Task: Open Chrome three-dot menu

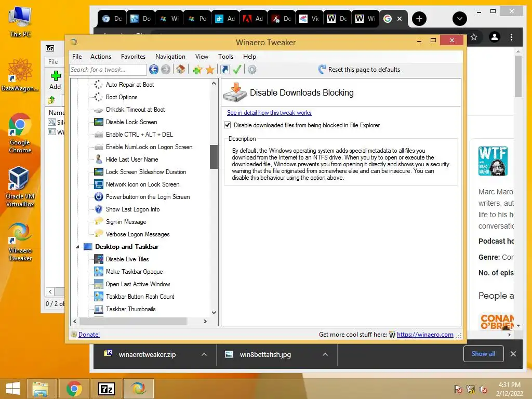Action: pyautogui.click(x=511, y=37)
